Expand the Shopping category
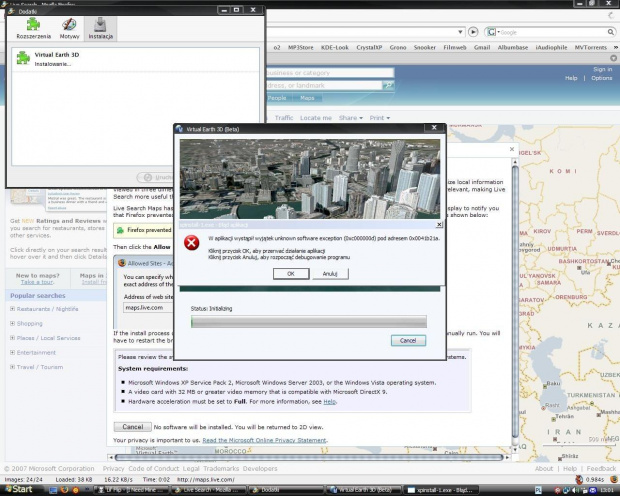Viewport: 620px width, 496px height. click(x=12, y=323)
